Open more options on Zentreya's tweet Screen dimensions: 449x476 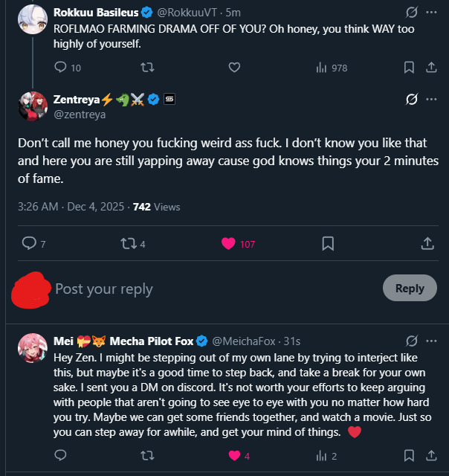[x=432, y=100]
